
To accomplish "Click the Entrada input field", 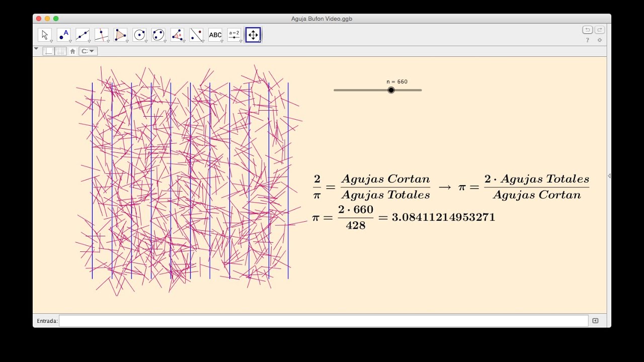I will pyautogui.click(x=324, y=321).
